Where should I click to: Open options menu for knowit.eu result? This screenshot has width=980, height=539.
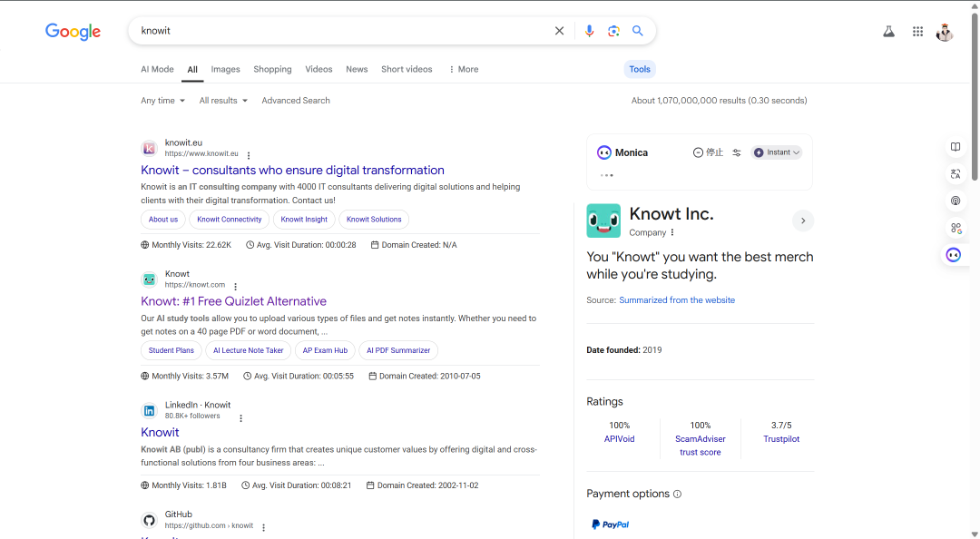pos(249,156)
